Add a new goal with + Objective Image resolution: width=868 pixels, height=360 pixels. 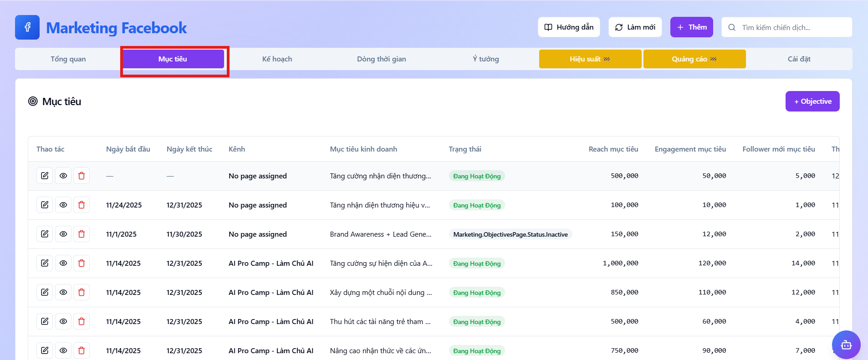(x=812, y=101)
